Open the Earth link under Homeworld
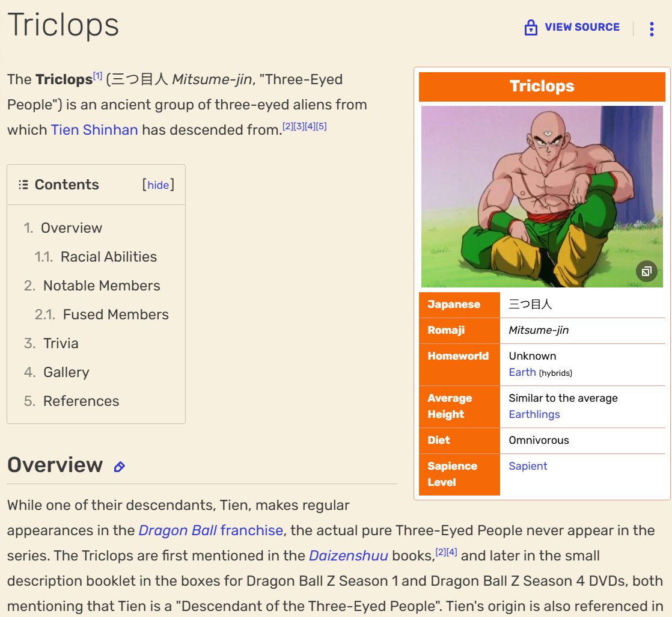This screenshot has width=672, height=617. pos(522,372)
